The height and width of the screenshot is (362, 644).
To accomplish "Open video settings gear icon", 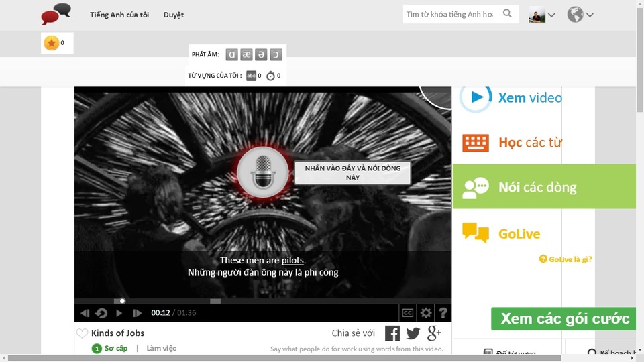I will click(x=425, y=313).
